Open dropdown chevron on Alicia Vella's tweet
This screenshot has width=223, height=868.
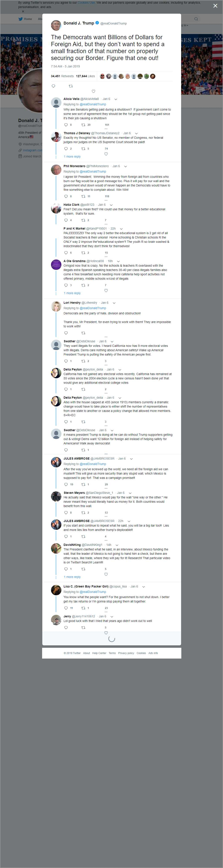(x=116, y=100)
